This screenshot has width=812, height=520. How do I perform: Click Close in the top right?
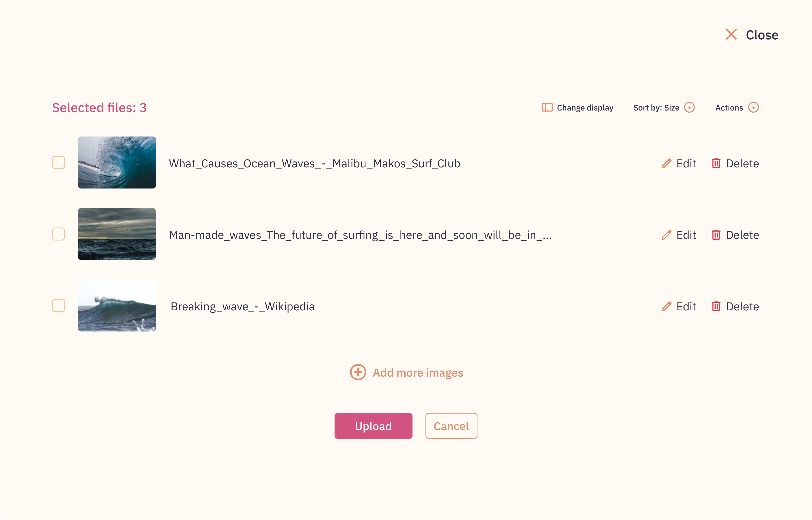pyautogui.click(x=762, y=35)
